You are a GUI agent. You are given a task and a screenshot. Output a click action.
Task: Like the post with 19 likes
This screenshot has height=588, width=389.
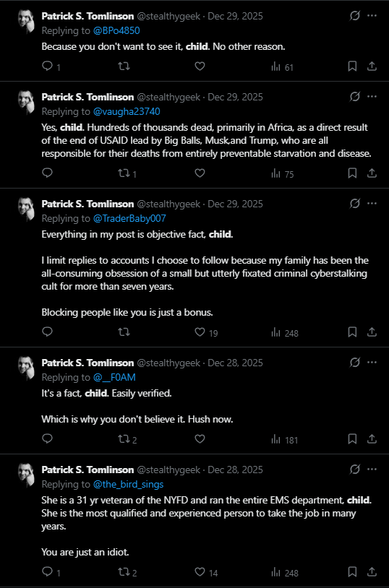pos(206,332)
